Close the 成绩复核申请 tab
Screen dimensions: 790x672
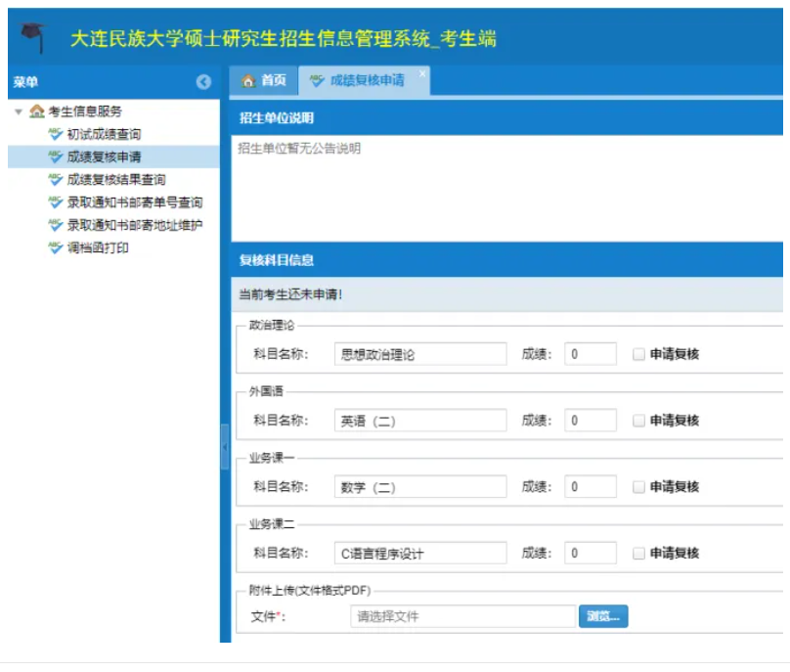(421, 73)
